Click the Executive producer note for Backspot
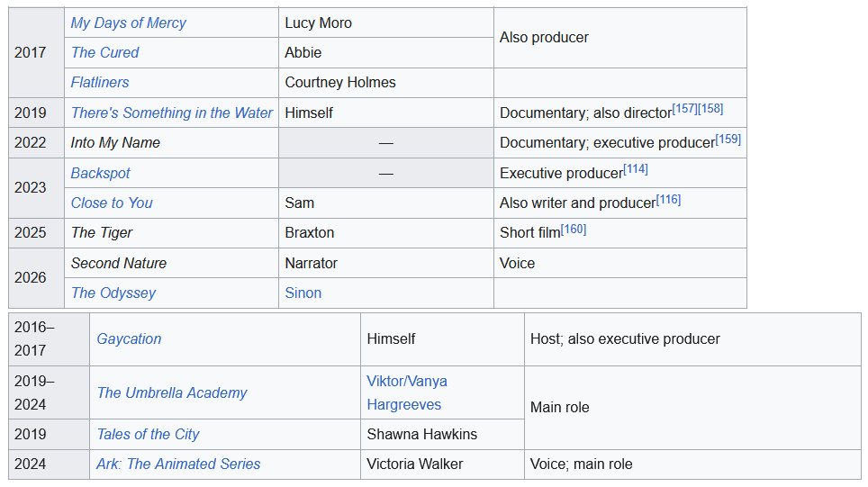The height and width of the screenshot is (487, 868). coord(561,173)
